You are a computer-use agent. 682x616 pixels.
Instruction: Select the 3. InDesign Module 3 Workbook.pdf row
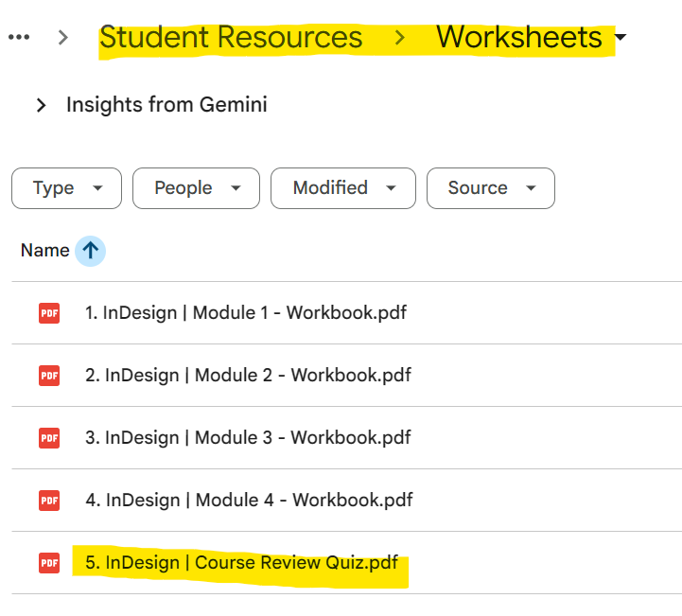click(x=248, y=438)
